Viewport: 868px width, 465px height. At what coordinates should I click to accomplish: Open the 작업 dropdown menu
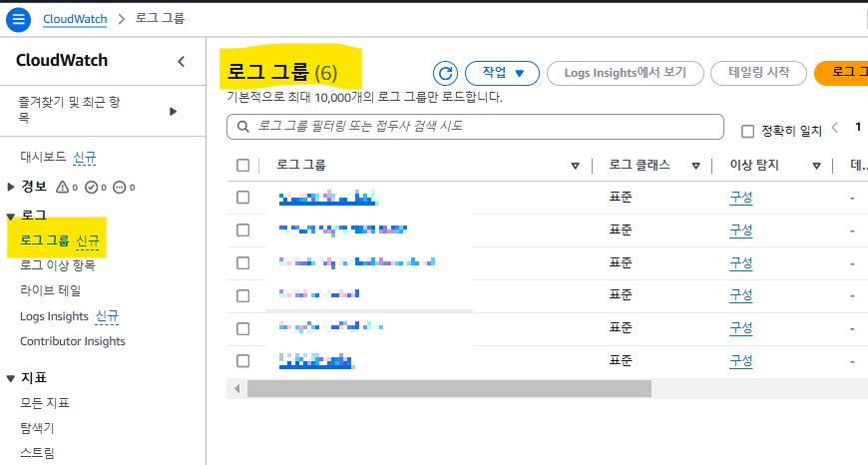click(502, 73)
